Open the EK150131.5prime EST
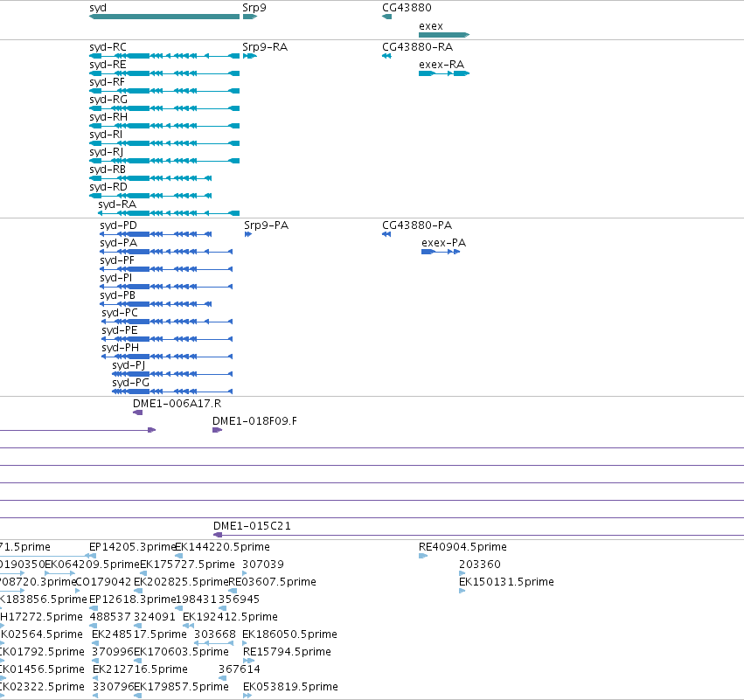This screenshot has height=700, width=744. tap(462, 591)
